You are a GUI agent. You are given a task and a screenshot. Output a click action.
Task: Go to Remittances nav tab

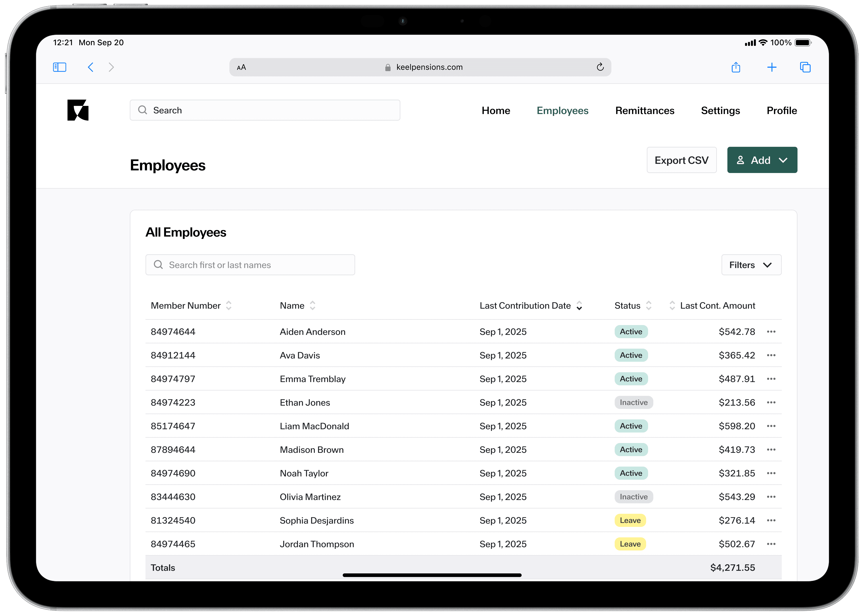point(644,110)
